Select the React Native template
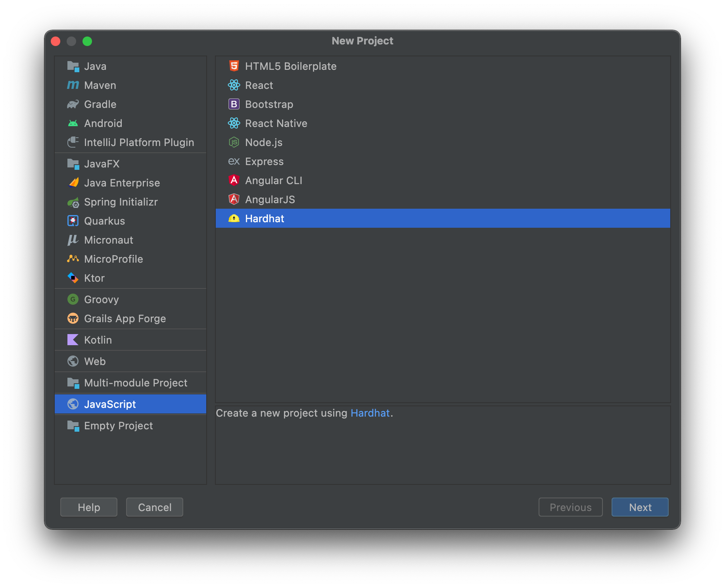725x588 pixels. click(x=443, y=123)
